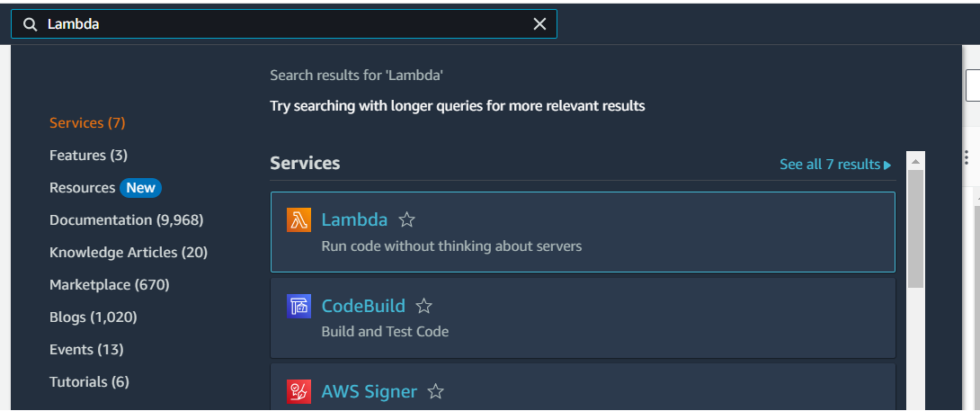
Task: Select the Features (3) category
Action: tap(88, 155)
